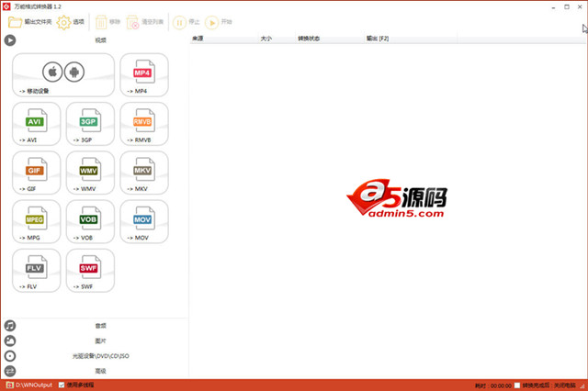Open the Advanced (高级) section
588x391 pixels.
(x=100, y=371)
